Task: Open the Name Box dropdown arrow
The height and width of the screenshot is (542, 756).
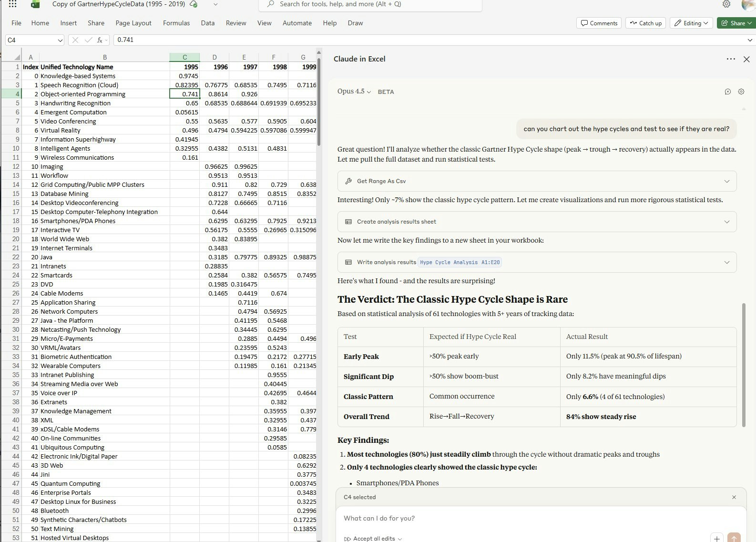Action: [x=60, y=40]
